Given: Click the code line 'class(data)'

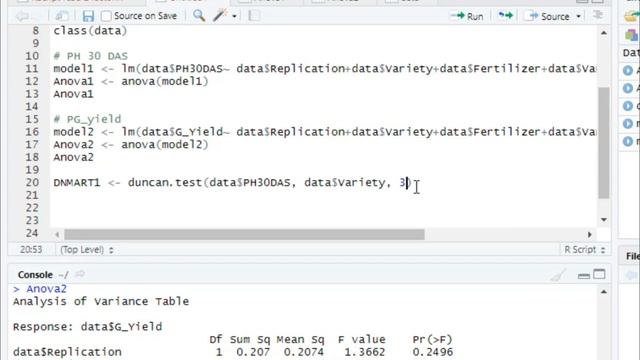Looking at the screenshot, I should coord(90,31).
